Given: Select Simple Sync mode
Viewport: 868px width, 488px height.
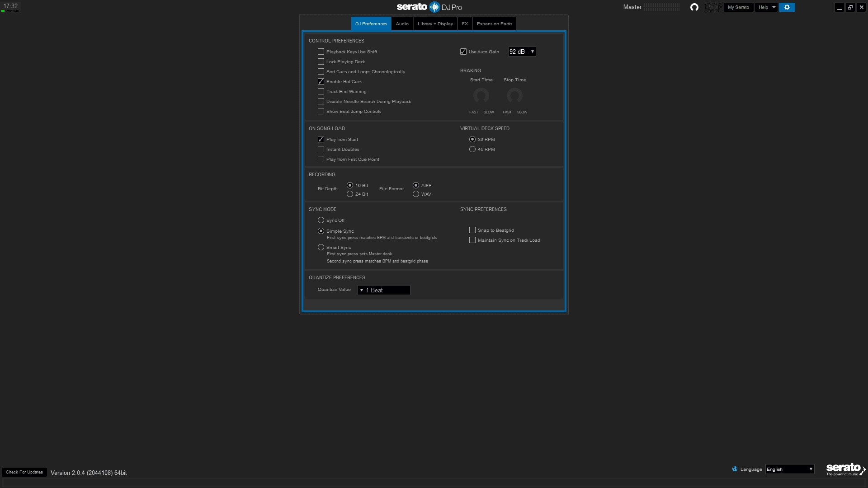Looking at the screenshot, I should [321, 231].
